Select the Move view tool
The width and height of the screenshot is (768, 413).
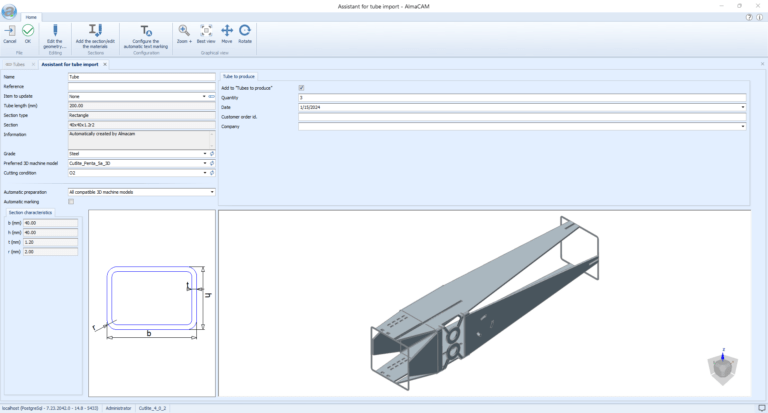[227, 32]
